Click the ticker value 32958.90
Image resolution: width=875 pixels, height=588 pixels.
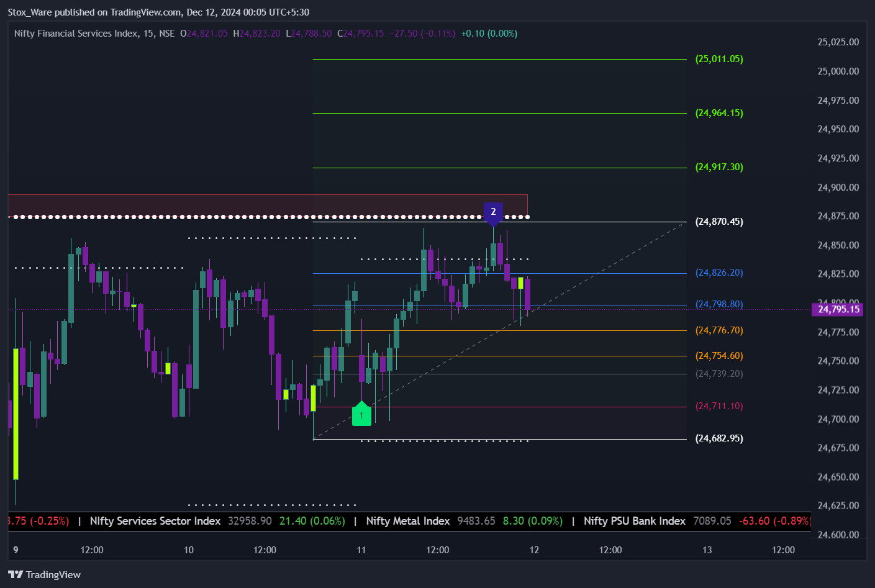pos(250,521)
